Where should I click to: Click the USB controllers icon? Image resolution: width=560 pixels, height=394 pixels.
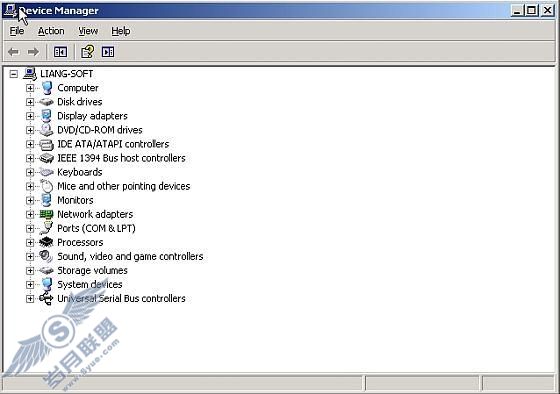click(46, 298)
